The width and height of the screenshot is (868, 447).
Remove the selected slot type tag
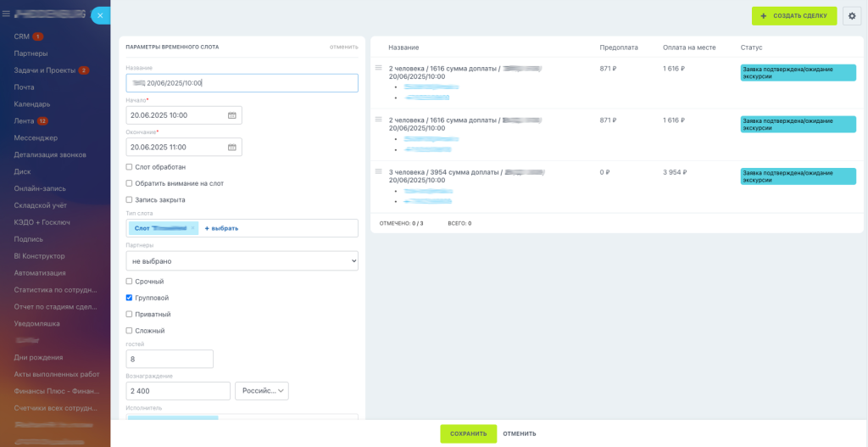click(192, 228)
